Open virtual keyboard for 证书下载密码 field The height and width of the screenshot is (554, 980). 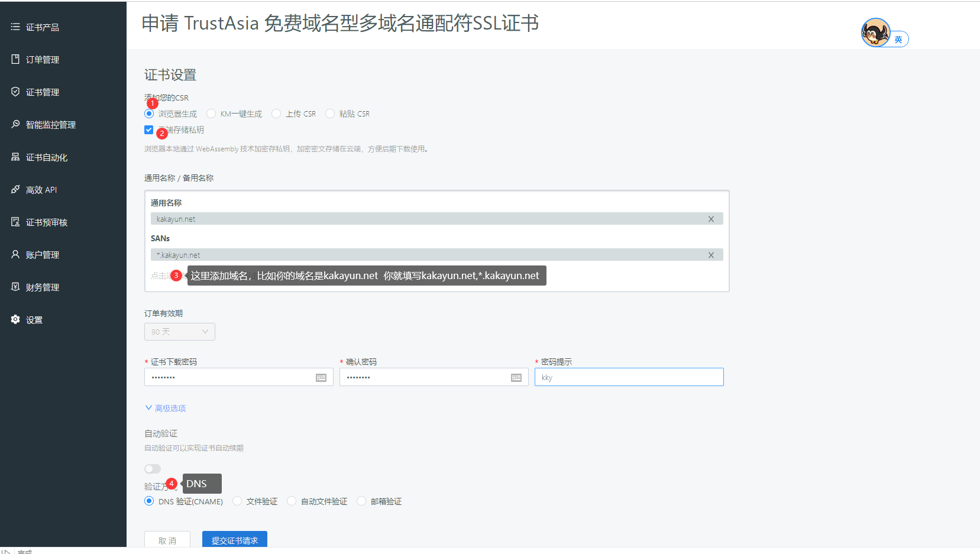[321, 377]
